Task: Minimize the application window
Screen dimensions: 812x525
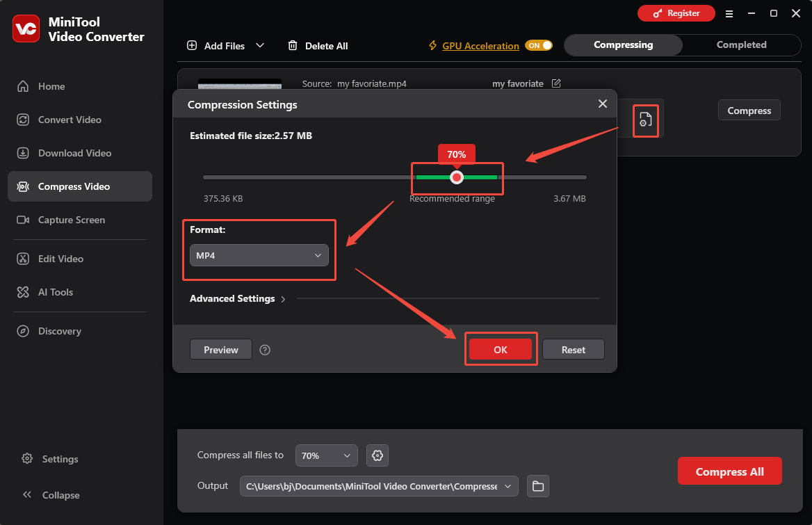Action: point(752,13)
